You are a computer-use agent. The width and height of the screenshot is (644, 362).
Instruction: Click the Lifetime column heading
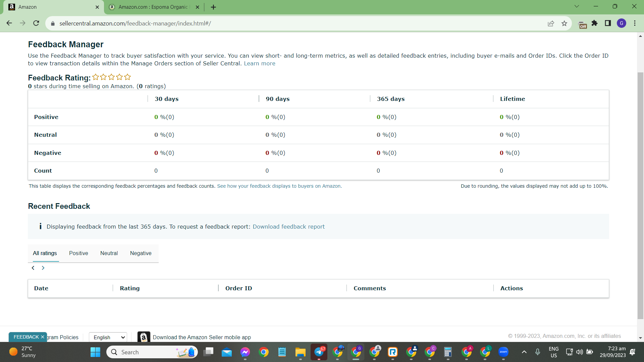(x=513, y=99)
